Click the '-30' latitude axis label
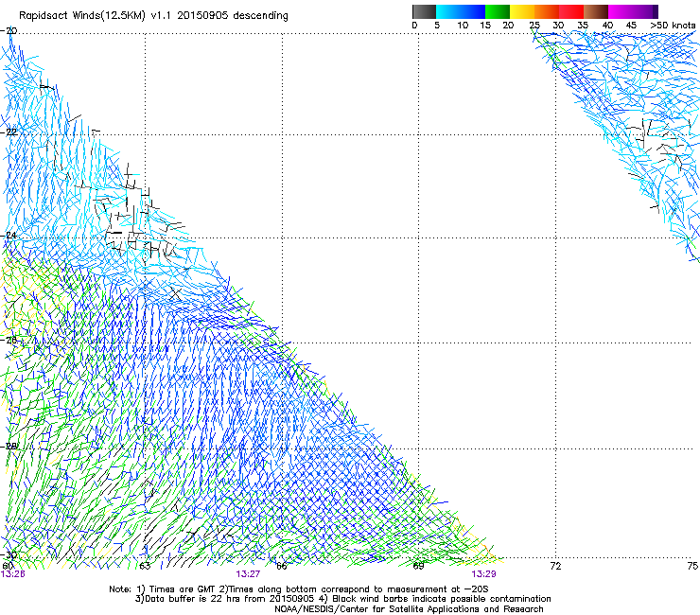 point(9,555)
